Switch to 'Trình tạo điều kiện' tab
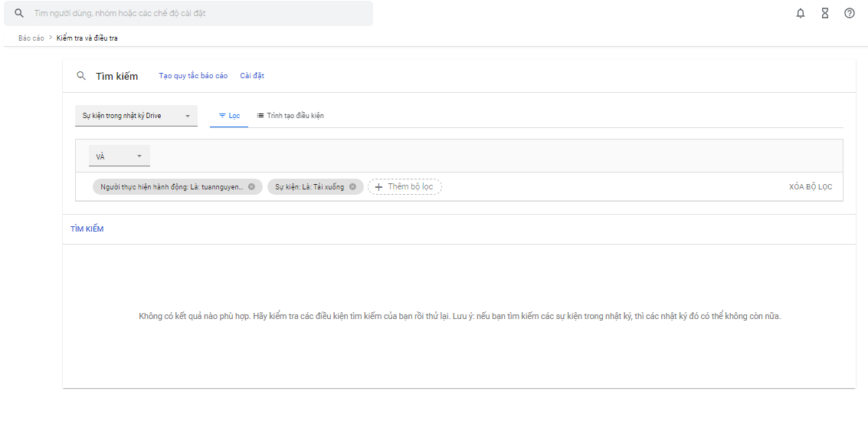 pos(290,116)
